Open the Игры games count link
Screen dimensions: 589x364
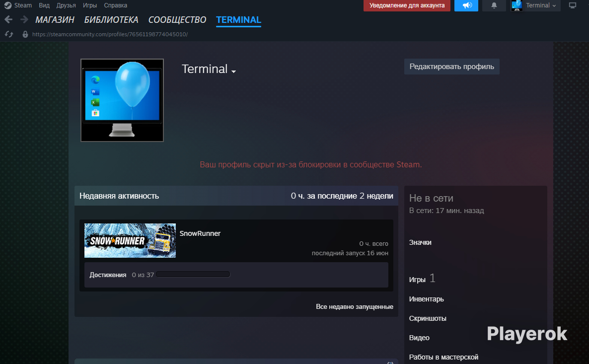click(422, 279)
